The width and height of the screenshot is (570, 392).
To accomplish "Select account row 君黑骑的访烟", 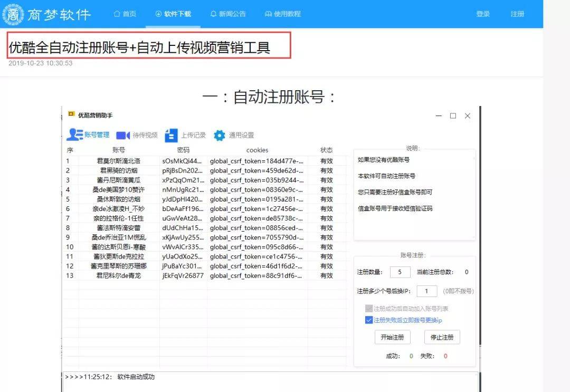I will (x=204, y=170).
